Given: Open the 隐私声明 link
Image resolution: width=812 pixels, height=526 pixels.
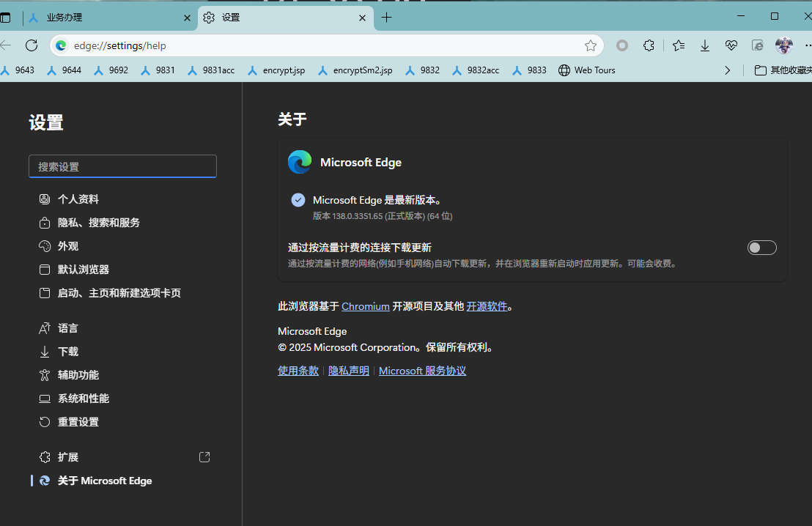Looking at the screenshot, I should click(349, 371).
